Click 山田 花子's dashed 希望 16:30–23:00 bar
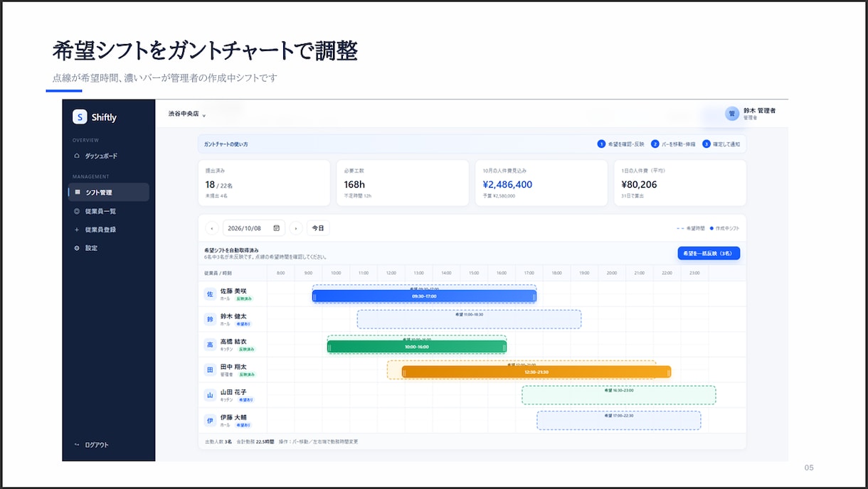This screenshot has height=489, width=868. coord(618,395)
